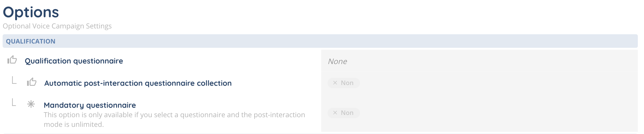Select Automatic post-interaction questionnaire collection label
The height and width of the screenshot is (134, 644).
(x=138, y=83)
